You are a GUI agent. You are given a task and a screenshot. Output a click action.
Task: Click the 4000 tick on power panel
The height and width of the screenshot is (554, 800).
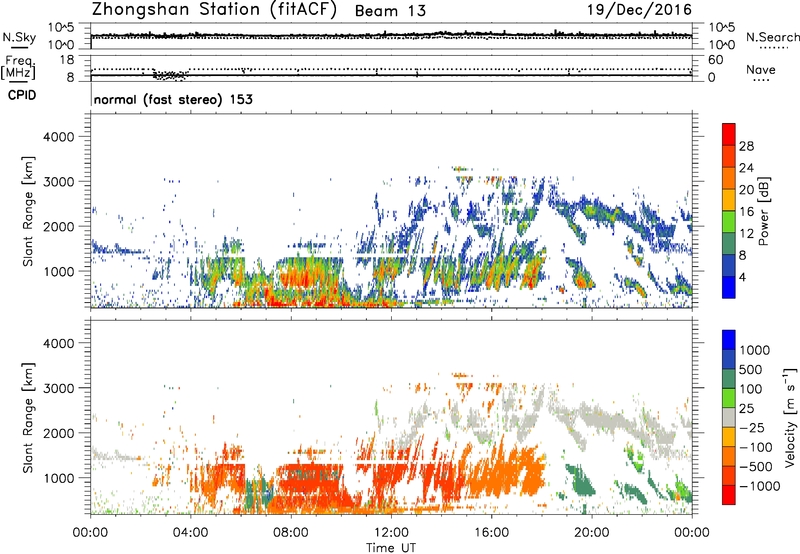58,137
